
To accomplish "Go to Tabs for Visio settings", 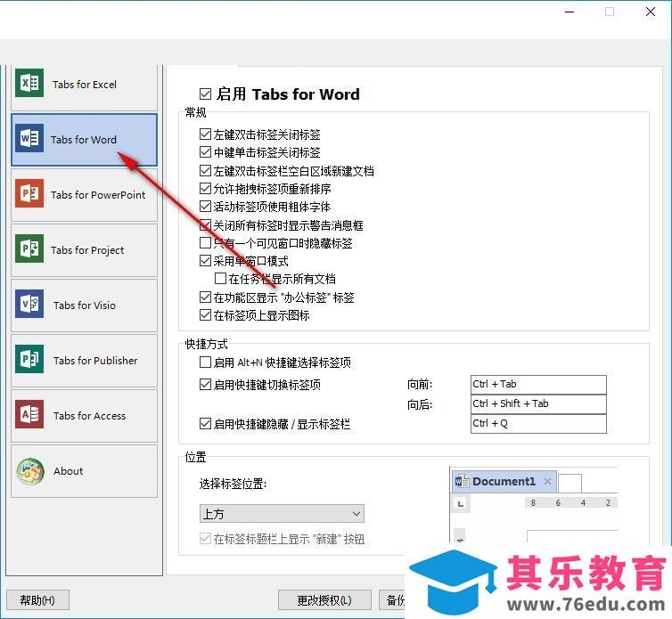I will click(x=84, y=305).
